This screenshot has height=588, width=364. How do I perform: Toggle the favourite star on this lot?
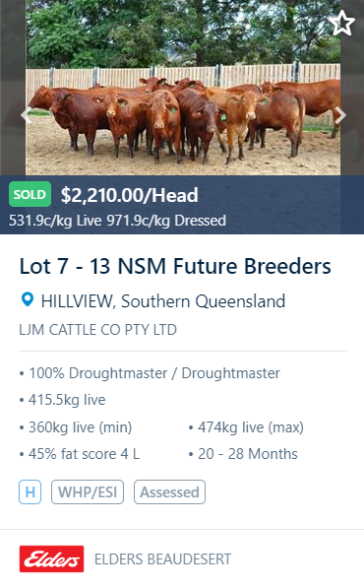click(342, 23)
